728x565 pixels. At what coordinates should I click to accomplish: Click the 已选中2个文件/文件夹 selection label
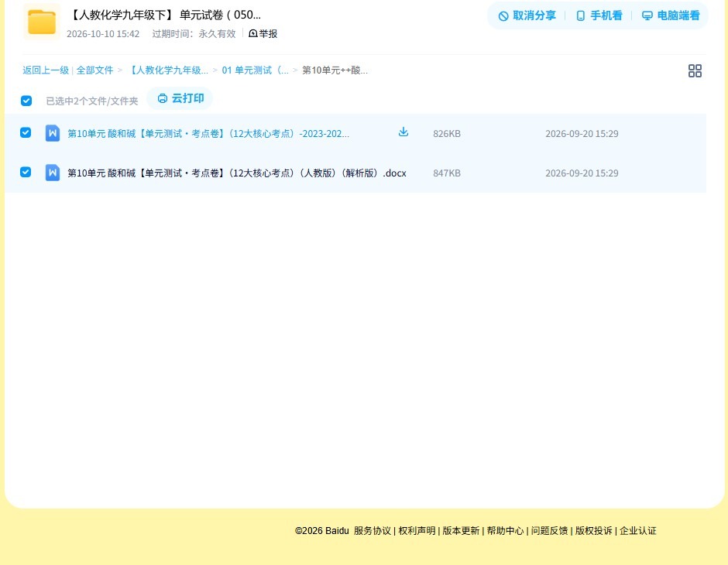click(x=92, y=101)
